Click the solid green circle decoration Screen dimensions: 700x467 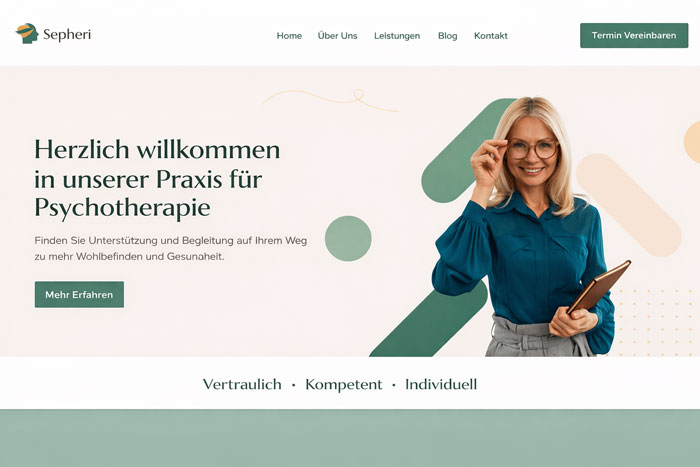pyautogui.click(x=348, y=238)
